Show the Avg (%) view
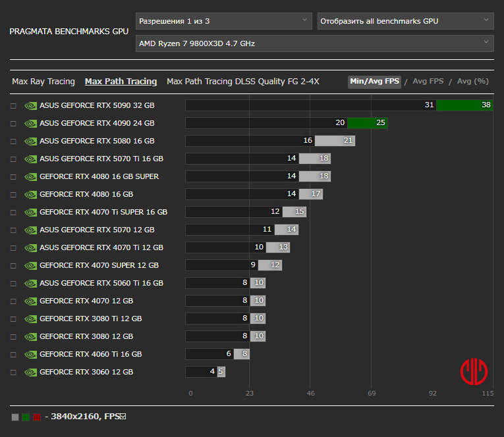Screen dimensions: 504x437 [472, 82]
